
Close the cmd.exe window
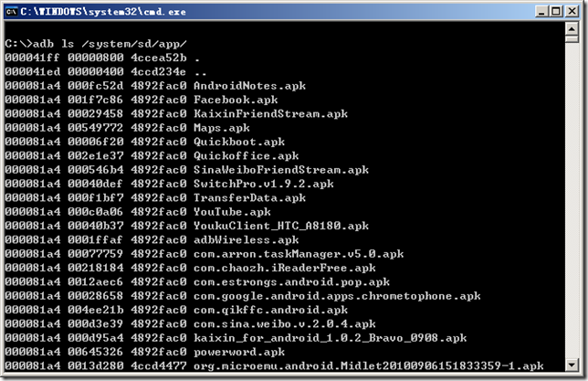[572, 12]
